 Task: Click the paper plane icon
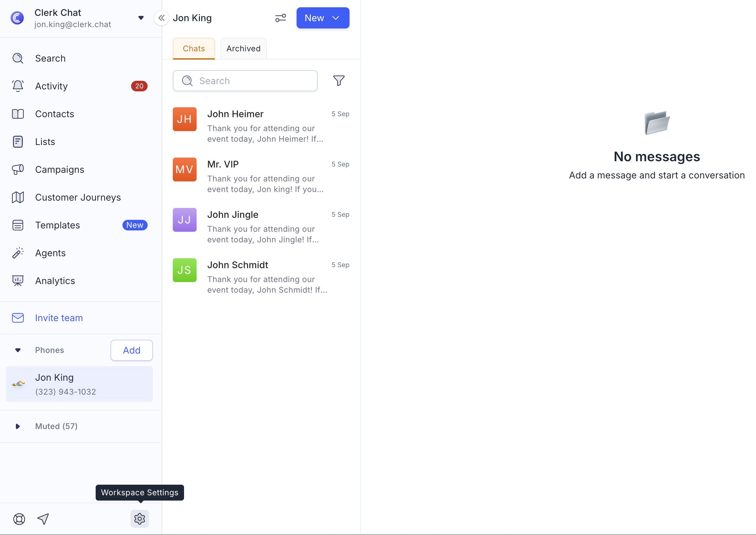[x=43, y=519]
